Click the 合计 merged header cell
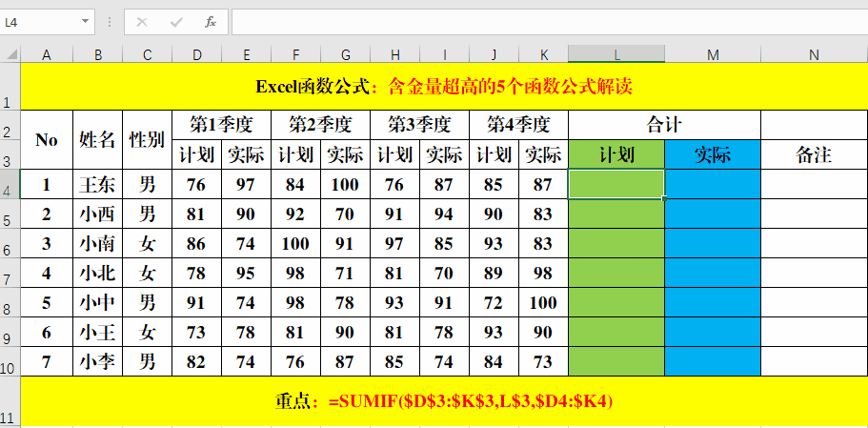868x428 pixels. click(664, 125)
